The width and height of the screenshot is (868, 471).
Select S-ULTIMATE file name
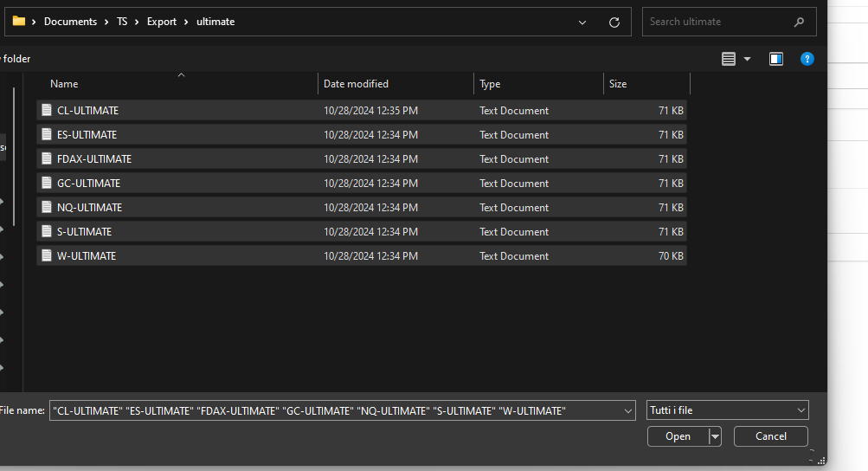pos(84,232)
